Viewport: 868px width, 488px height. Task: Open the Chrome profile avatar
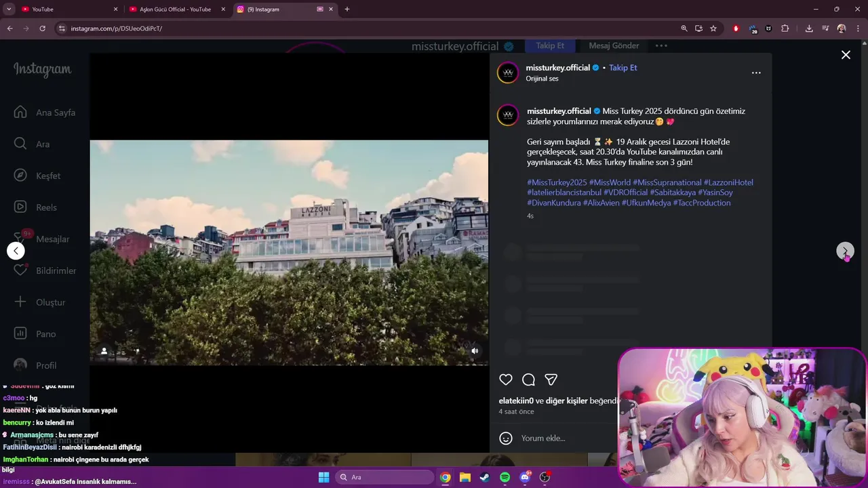pos(842,28)
